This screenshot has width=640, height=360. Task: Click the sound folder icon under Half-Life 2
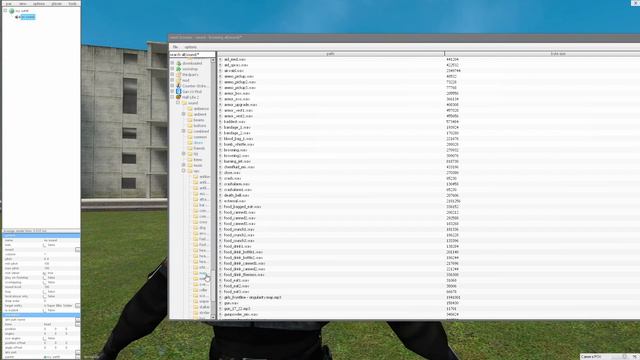pos(184,103)
